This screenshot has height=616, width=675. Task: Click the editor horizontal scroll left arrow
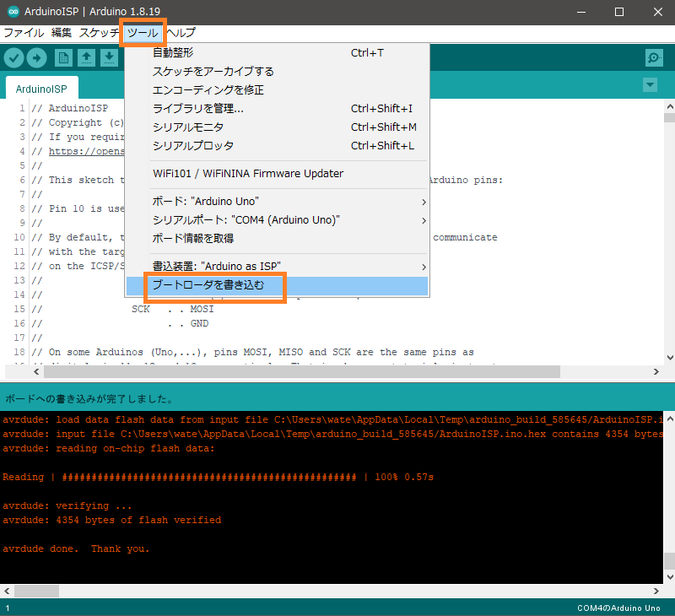pos(36,371)
